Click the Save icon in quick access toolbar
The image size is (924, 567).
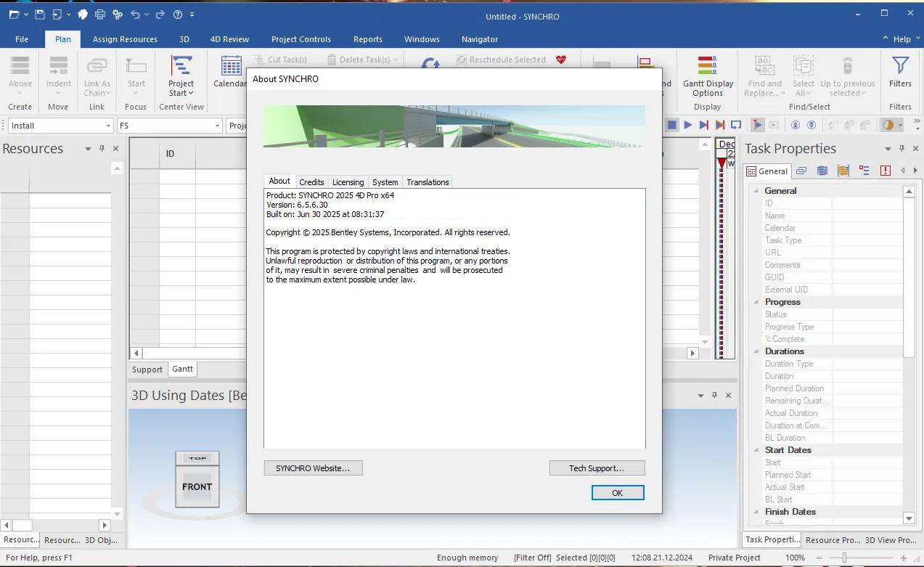(39, 15)
